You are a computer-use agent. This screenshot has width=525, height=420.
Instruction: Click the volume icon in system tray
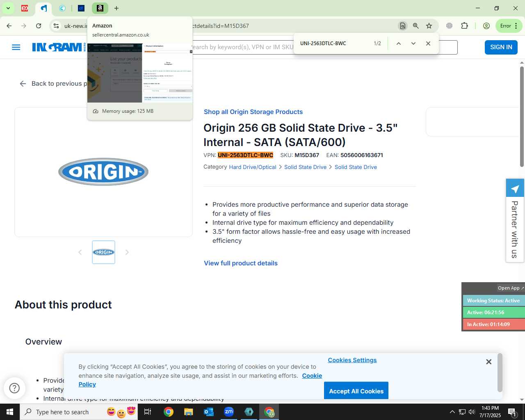(472, 412)
